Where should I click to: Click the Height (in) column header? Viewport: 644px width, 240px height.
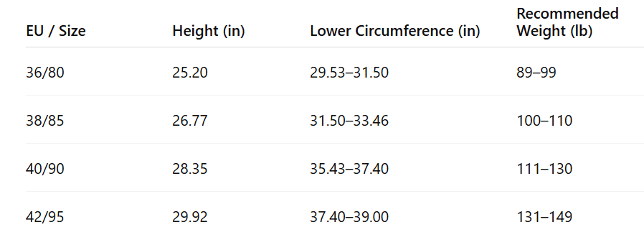tap(208, 31)
